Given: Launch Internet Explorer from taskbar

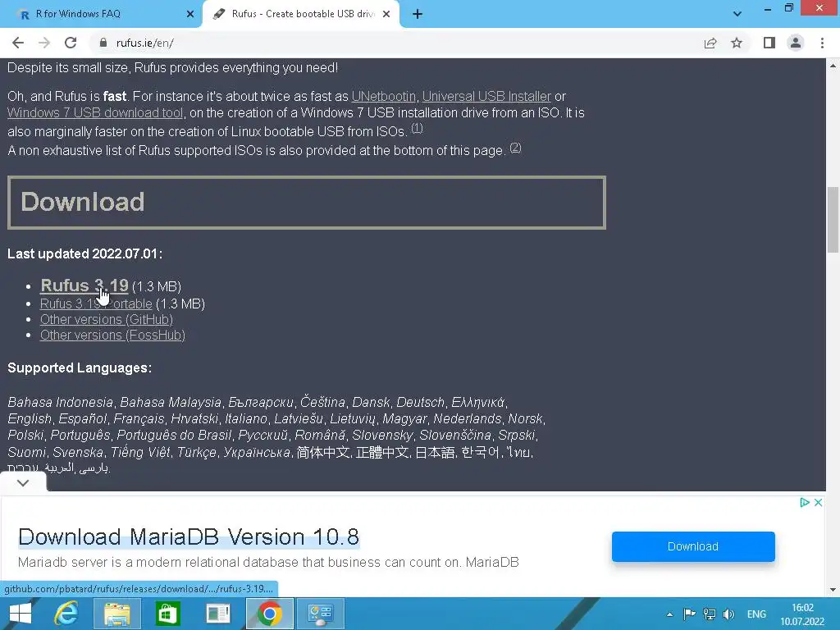Looking at the screenshot, I should pyautogui.click(x=66, y=614).
